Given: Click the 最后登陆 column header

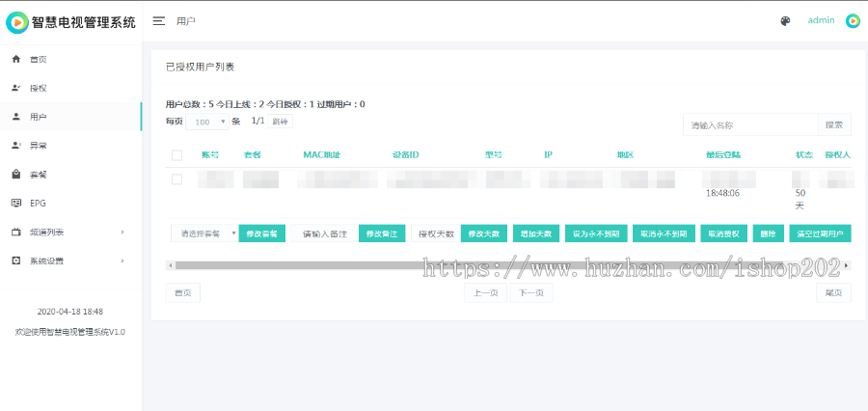Looking at the screenshot, I should click(x=723, y=155).
